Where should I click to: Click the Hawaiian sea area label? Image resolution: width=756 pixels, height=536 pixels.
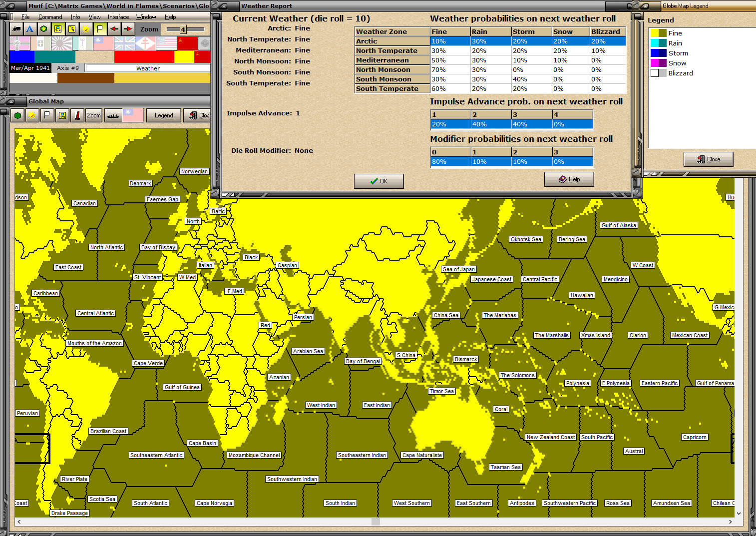tap(582, 295)
